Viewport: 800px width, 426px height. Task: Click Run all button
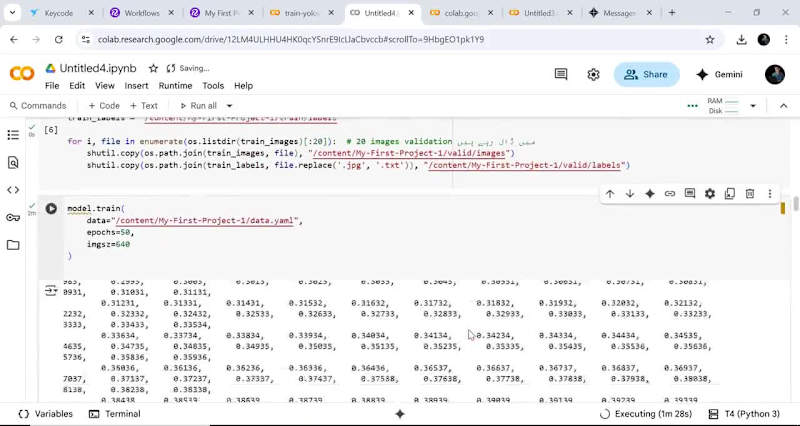198,106
